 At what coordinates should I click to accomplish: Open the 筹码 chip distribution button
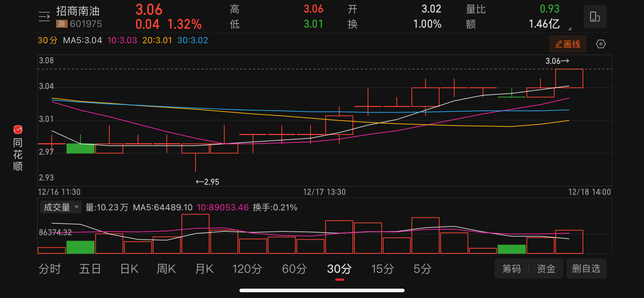511,268
